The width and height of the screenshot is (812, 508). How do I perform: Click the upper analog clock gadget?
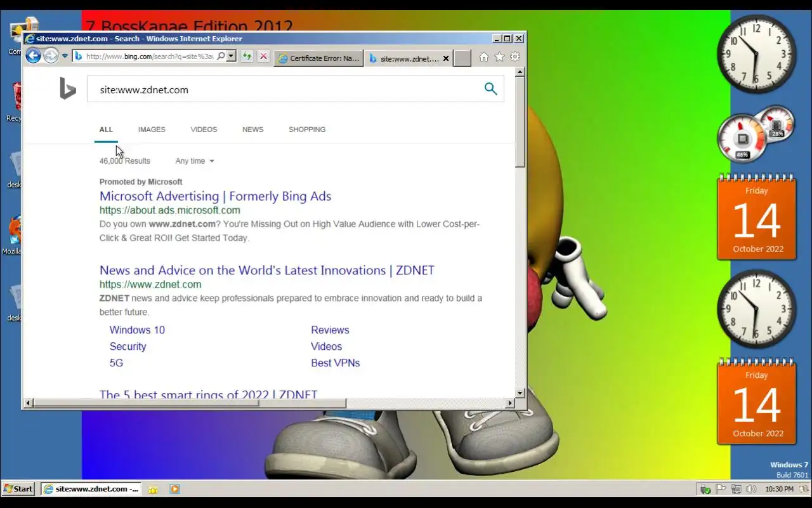point(756,54)
